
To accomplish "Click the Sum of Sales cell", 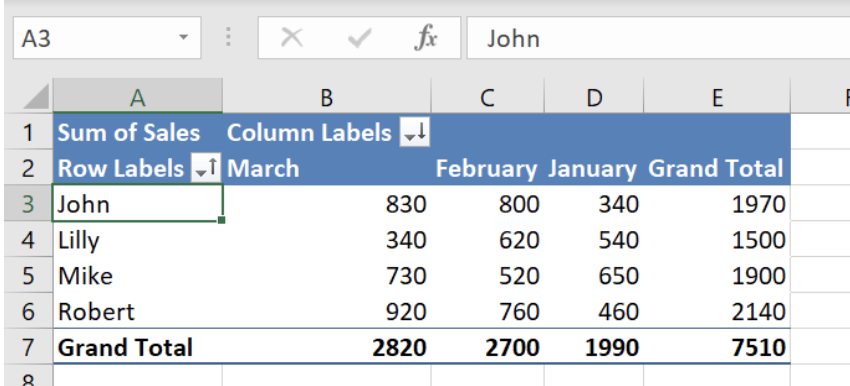I will 138,132.
